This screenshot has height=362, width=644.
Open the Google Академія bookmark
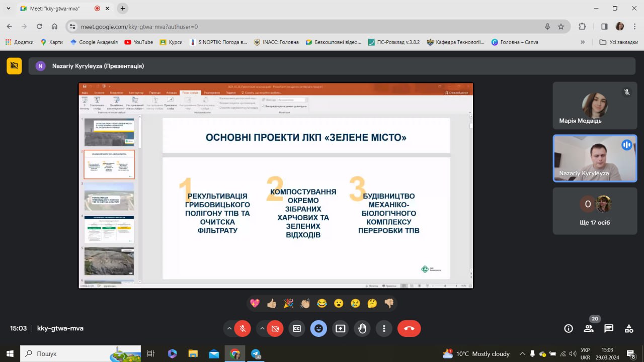click(94, 42)
